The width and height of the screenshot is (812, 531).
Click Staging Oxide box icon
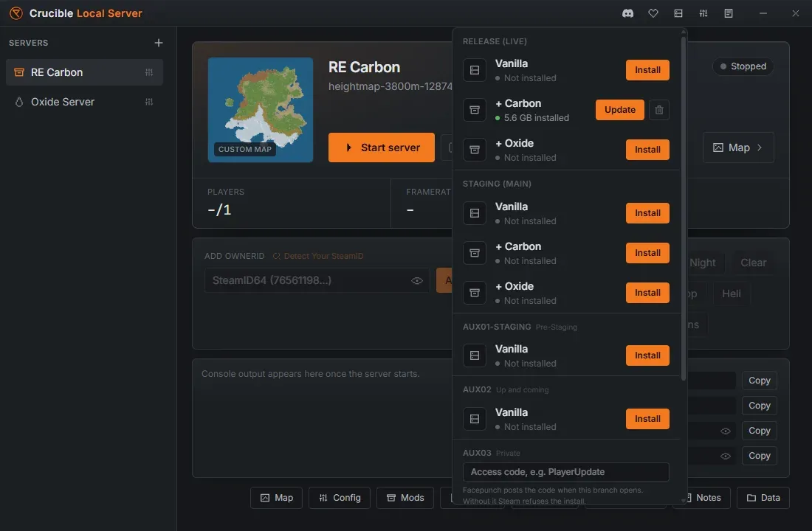[x=475, y=293]
